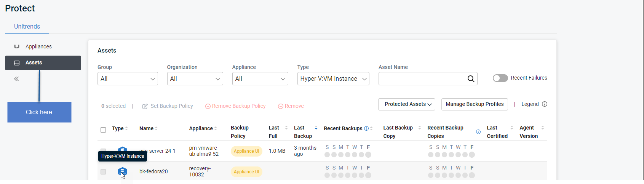The image size is (644, 184).
Task: Check the bk-fedora20 row checkbox
Action: pyautogui.click(x=103, y=172)
